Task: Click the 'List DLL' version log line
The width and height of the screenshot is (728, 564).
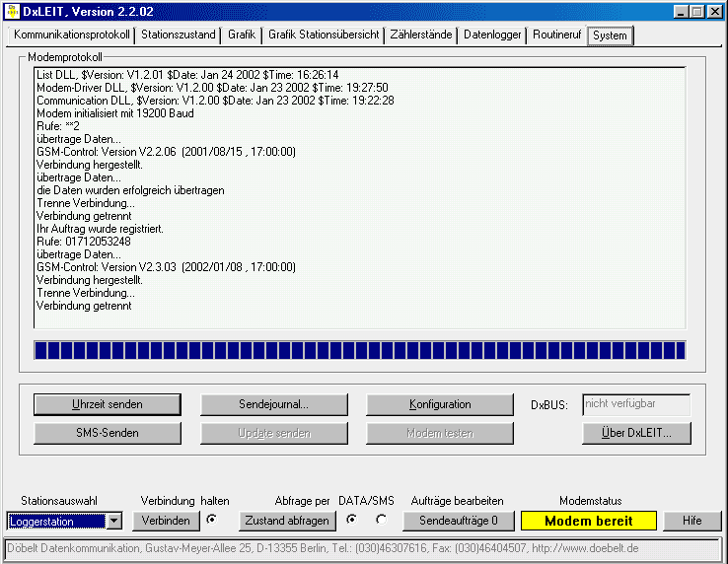Action: pyautogui.click(x=187, y=75)
